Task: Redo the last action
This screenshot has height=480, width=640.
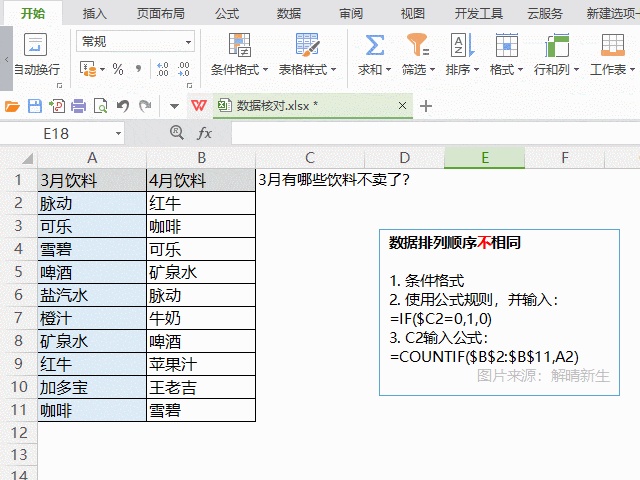Action: (x=145, y=106)
